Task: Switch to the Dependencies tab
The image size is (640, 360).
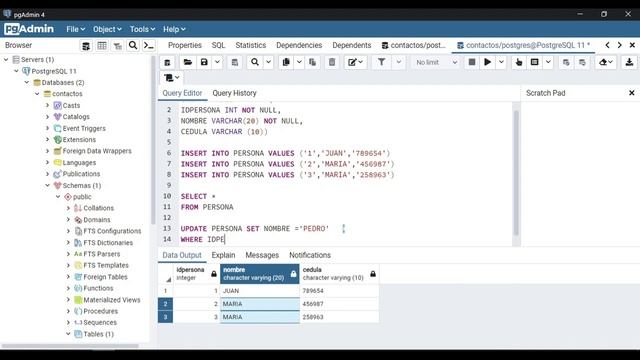Action: (299, 45)
